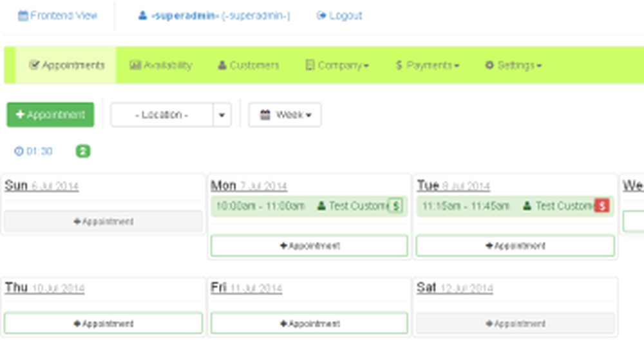Open the 11:15am - 11:45am appointment
This screenshot has height=352, width=644.
coord(515,206)
